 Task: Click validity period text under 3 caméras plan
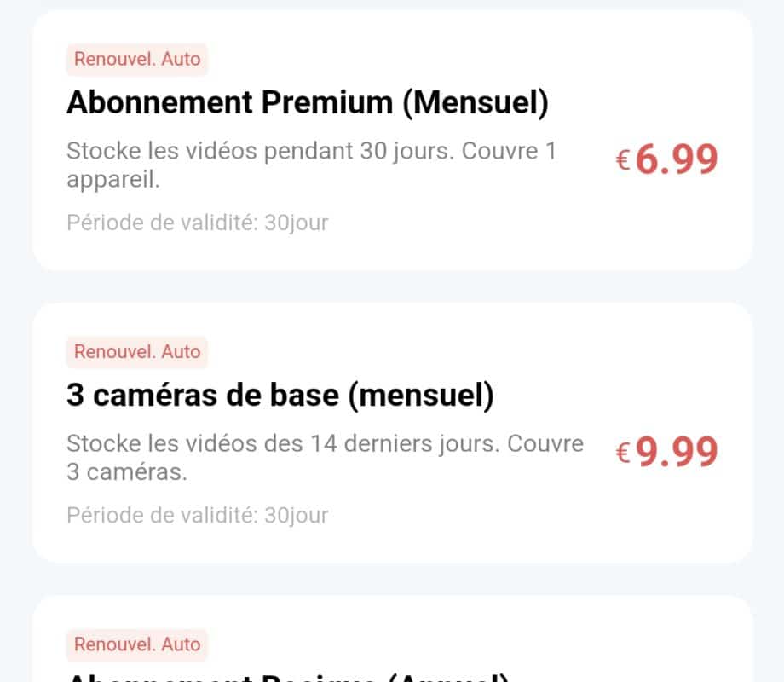pyautogui.click(x=198, y=516)
